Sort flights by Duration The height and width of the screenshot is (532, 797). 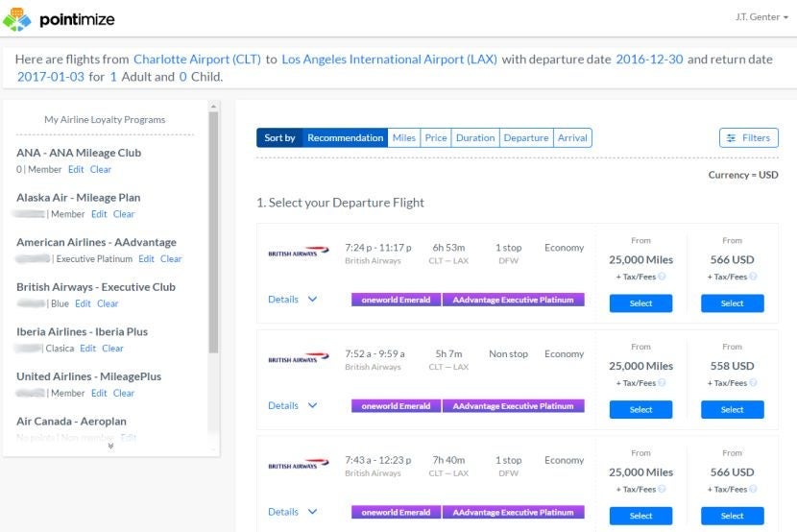[x=475, y=138]
